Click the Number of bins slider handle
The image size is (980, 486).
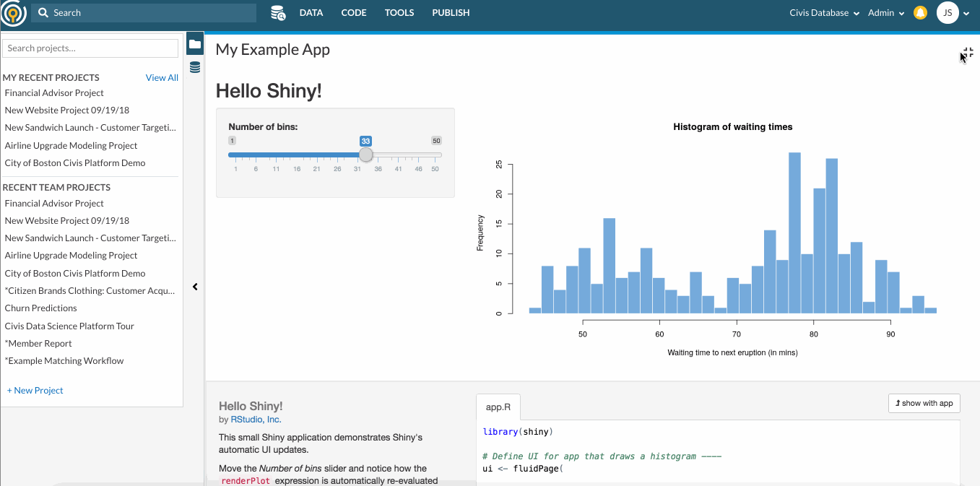[x=366, y=155]
